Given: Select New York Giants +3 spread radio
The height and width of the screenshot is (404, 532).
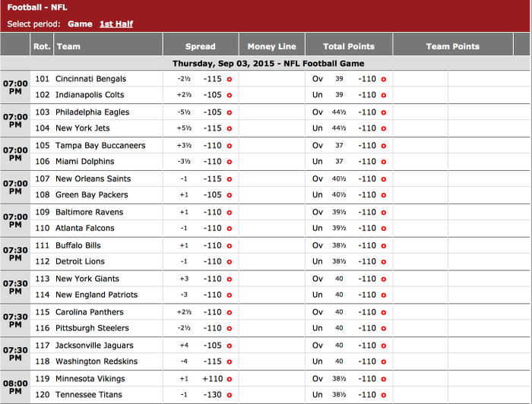Looking at the screenshot, I should [230, 279].
